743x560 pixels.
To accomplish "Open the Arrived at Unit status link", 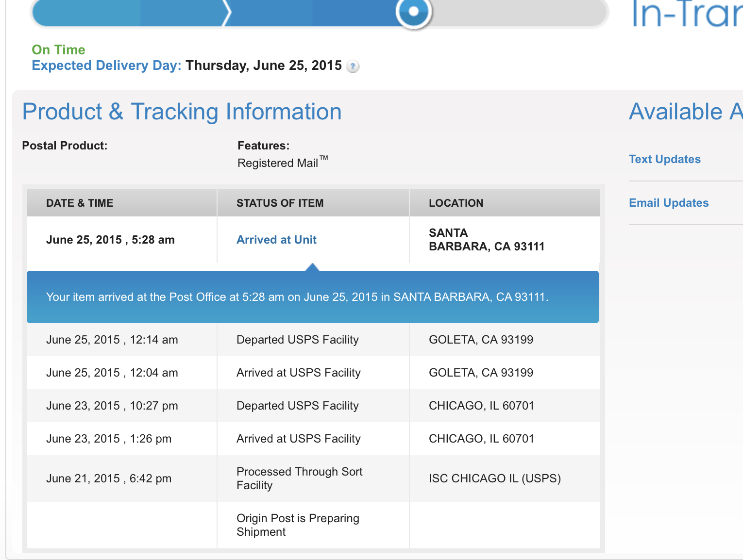I will pyautogui.click(x=276, y=240).
